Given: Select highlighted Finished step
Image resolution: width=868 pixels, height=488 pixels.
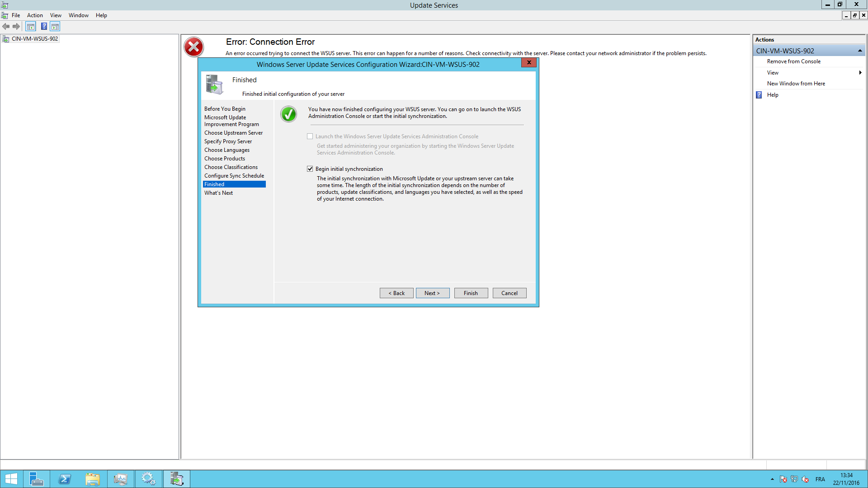Looking at the screenshot, I should coord(234,184).
